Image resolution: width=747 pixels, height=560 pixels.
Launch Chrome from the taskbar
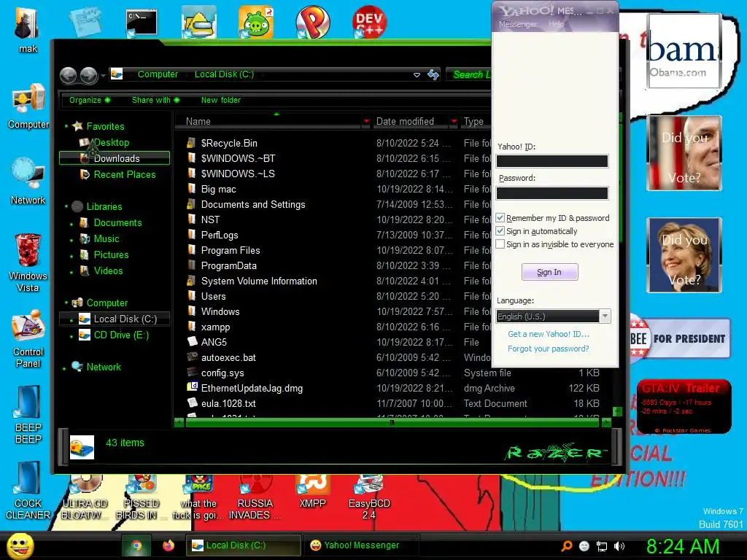(x=136, y=545)
